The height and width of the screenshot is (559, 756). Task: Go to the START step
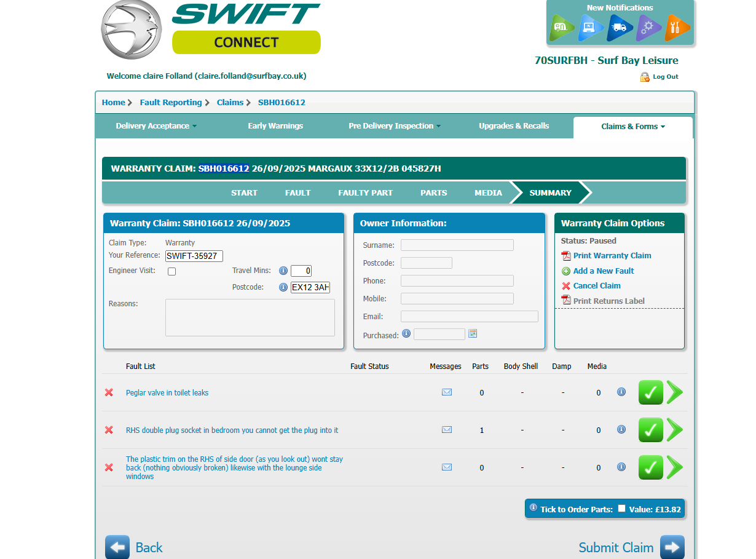click(x=244, y=192)
